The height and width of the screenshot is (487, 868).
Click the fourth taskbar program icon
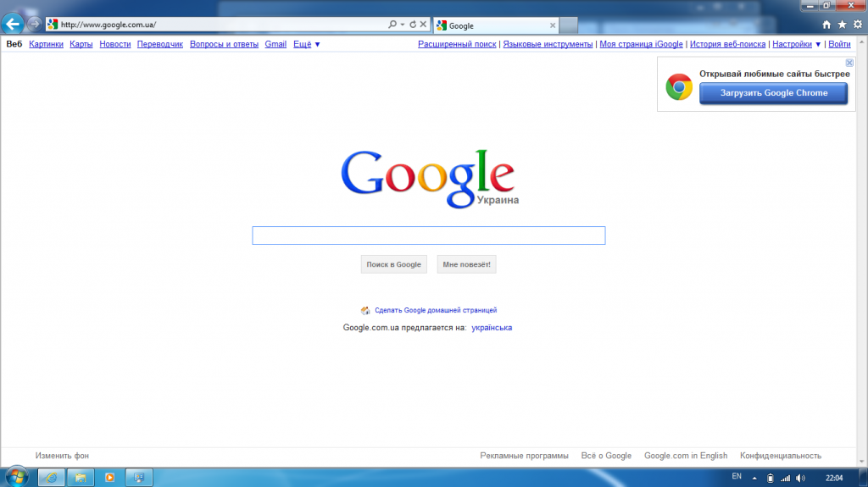(x=139, y=477)
